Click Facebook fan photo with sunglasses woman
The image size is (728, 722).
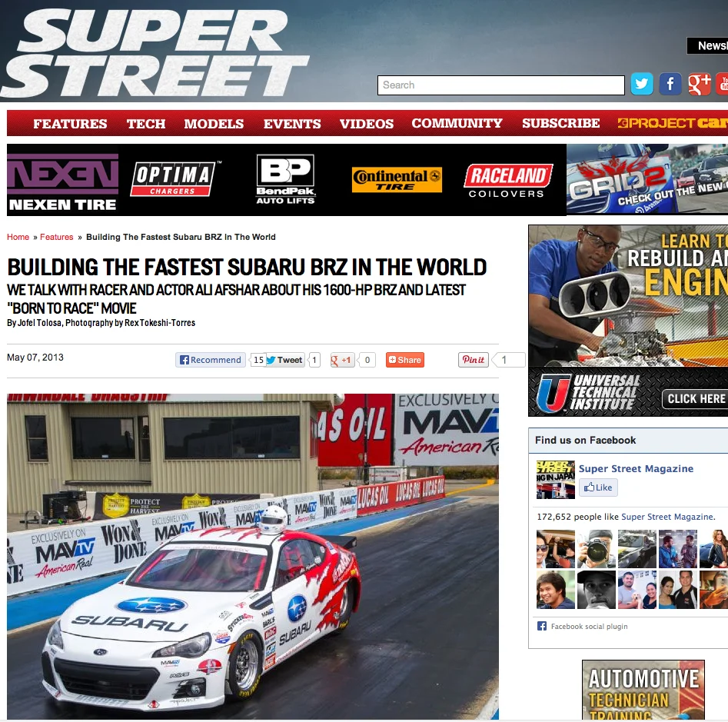tap(556, 549)
